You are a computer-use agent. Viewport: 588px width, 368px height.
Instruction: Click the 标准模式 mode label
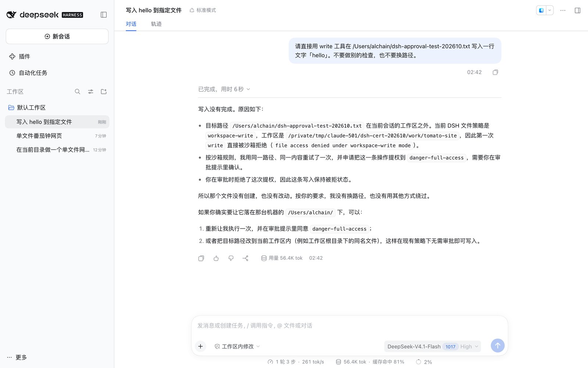[202, 10]
